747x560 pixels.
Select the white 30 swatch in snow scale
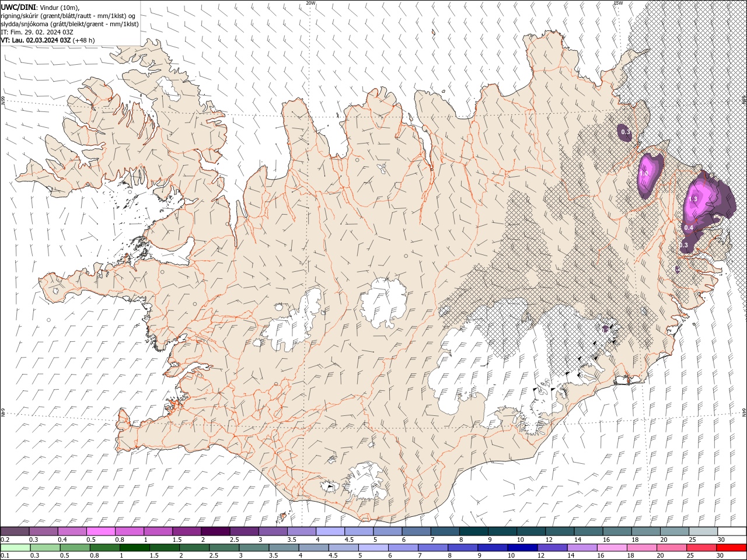731,531
